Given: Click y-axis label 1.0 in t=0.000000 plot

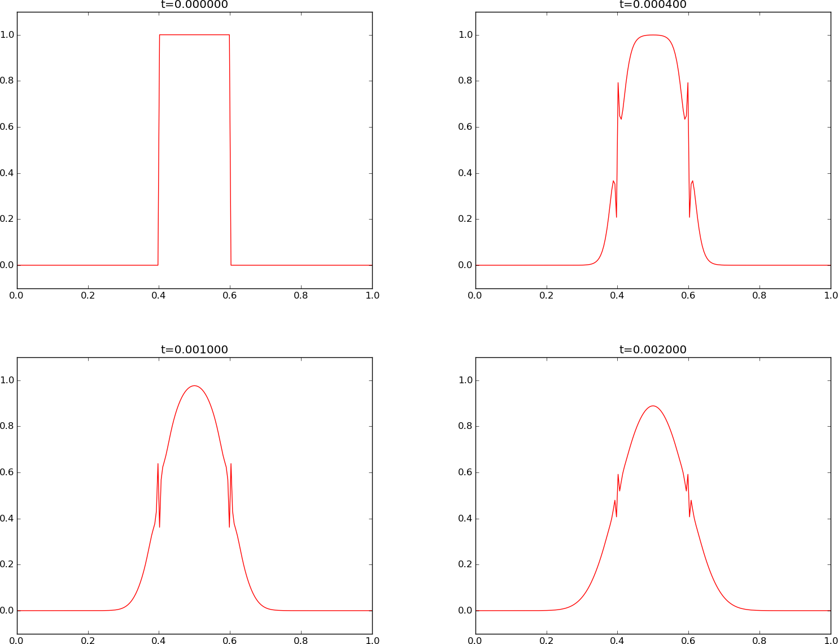Looking at the screenshot, I should (x=7, y=35).
